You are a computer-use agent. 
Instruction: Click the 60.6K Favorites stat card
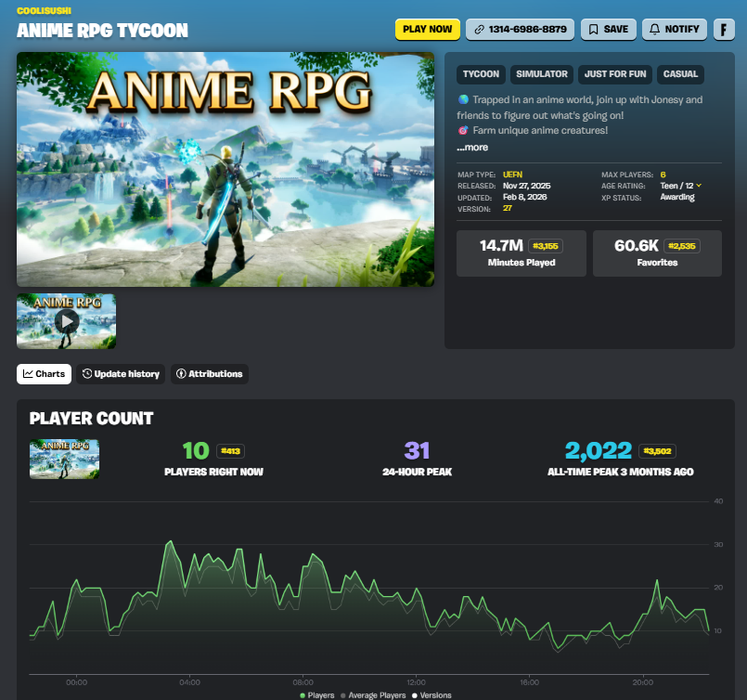coord(657,253)
